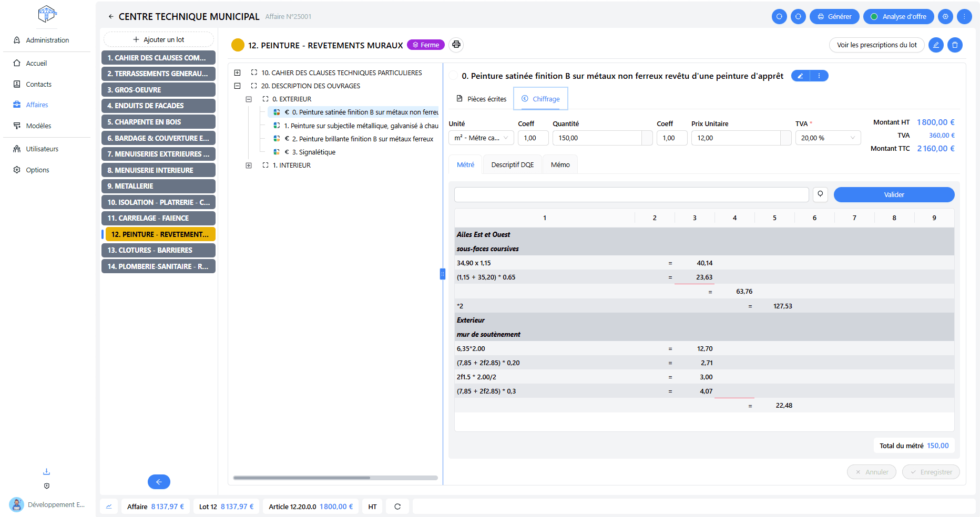
Task: Switch to the Pièces écrites tab
Action: [481, 99]
